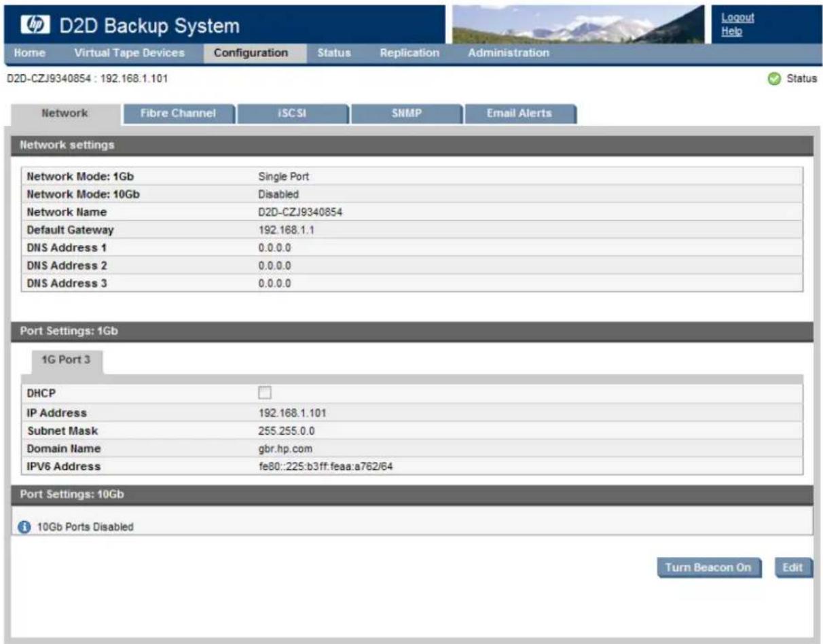This screenshot has width=823, height=644.
Task: Click the Edit button
Action: click(793, 568)
